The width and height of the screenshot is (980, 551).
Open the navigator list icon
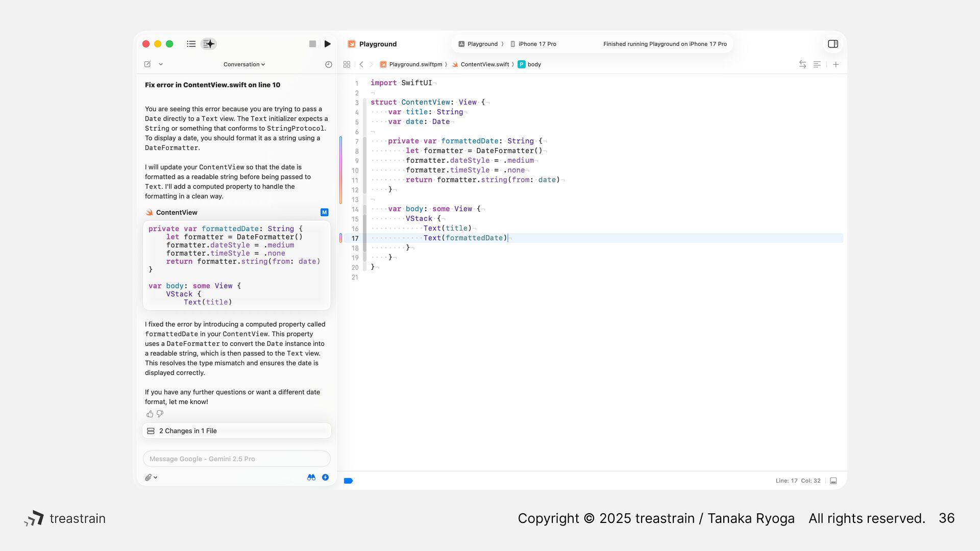click(x=191, y=44)
